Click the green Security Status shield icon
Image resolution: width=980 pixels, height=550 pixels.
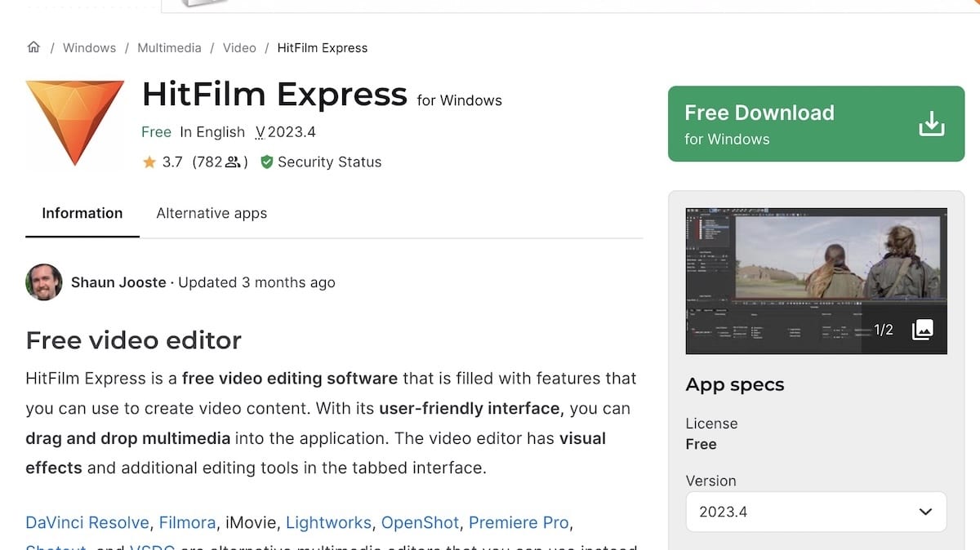pos(266,162)
